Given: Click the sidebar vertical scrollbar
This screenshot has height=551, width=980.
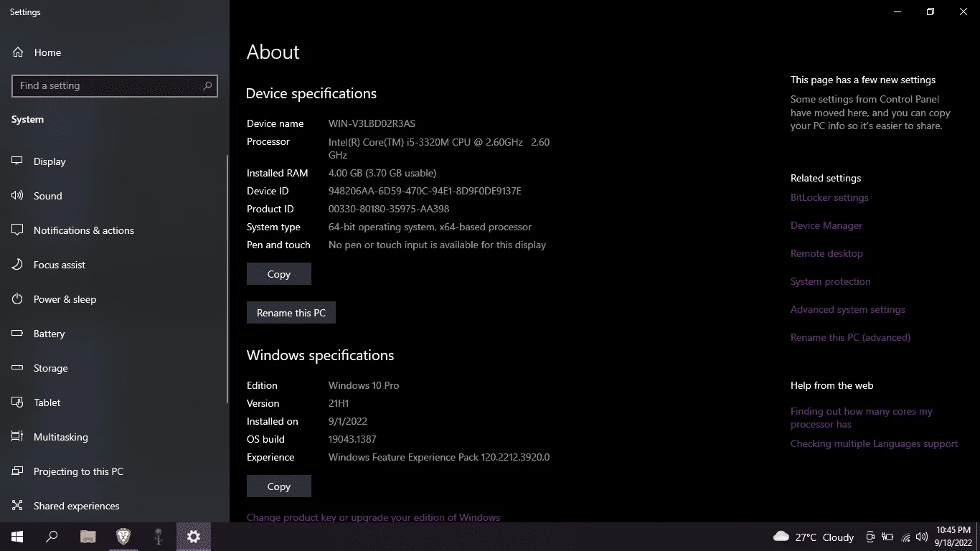Looking at the screenshot, I should (227, 278).
